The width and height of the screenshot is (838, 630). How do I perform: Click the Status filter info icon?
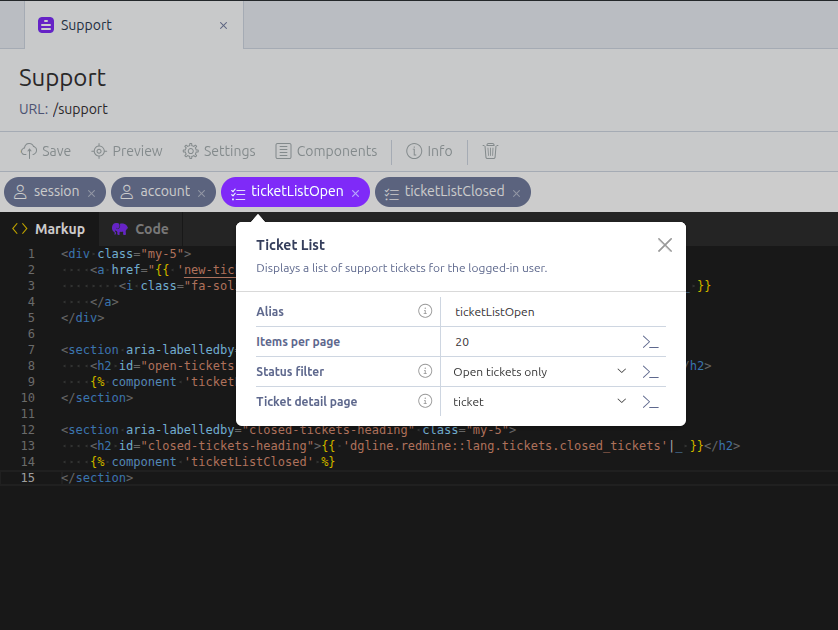pyautogui.click(x=425, y=372)
